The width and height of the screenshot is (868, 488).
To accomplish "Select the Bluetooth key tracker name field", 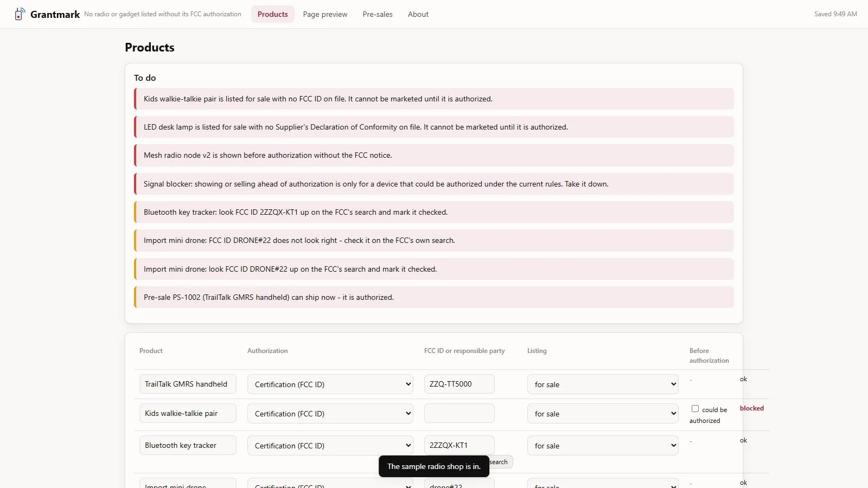I will [x=188, y=445].
